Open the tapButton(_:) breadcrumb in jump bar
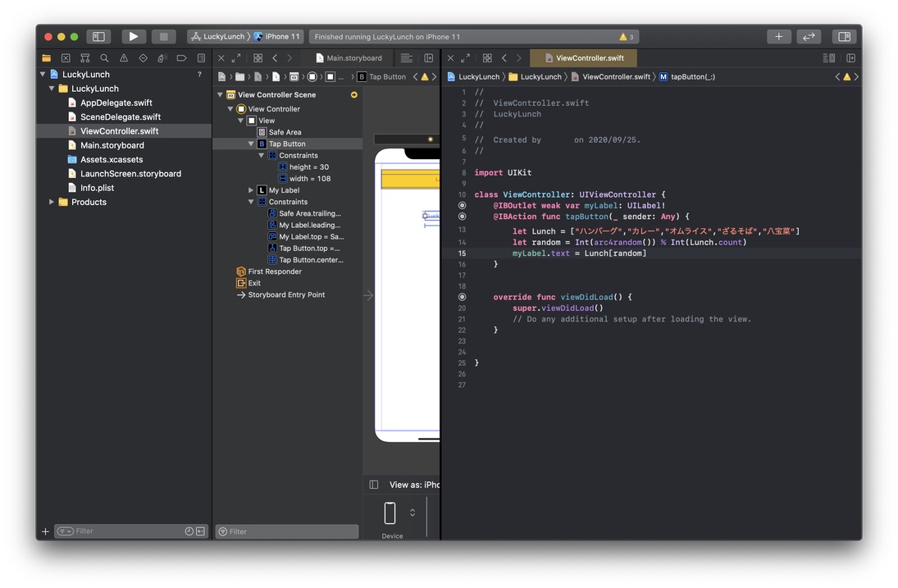The height and width of the screenshot is (588, 898). coord(686,77)
